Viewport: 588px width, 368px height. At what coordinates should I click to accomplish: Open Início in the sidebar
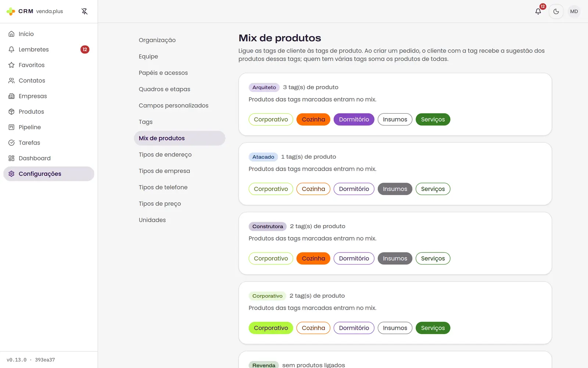coord(49,34)
